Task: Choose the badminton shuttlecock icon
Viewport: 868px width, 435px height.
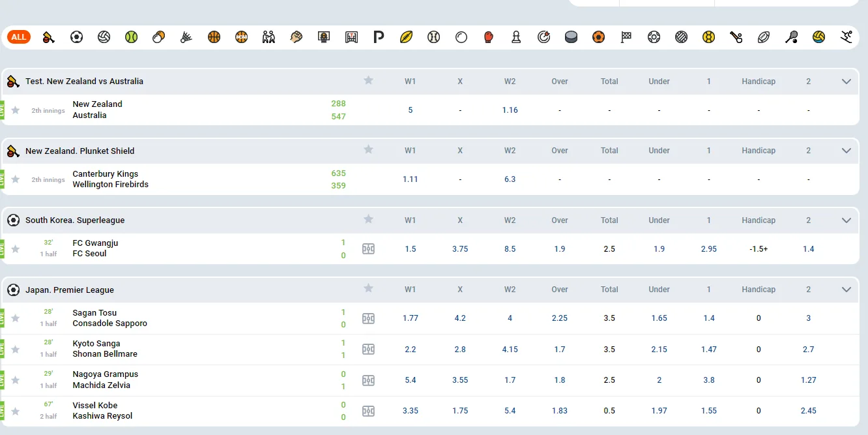Action: pos(186,37)
